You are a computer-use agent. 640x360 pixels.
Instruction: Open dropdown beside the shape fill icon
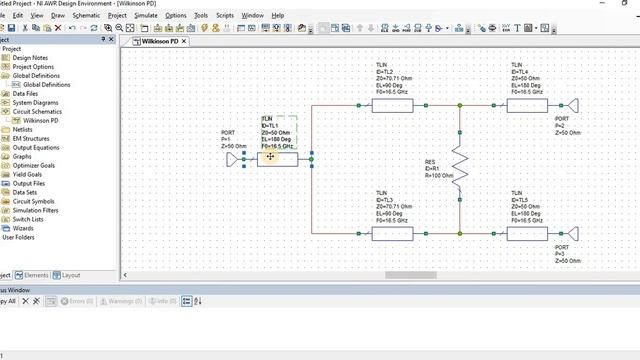point(536,28)
